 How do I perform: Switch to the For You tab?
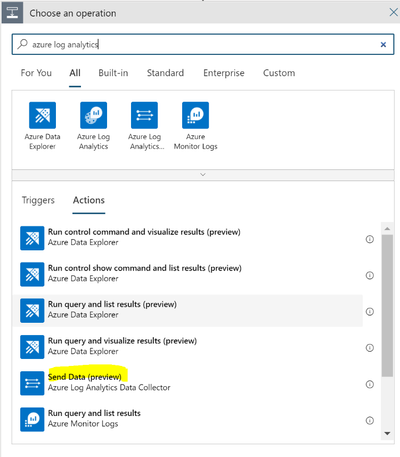point(36,73)
